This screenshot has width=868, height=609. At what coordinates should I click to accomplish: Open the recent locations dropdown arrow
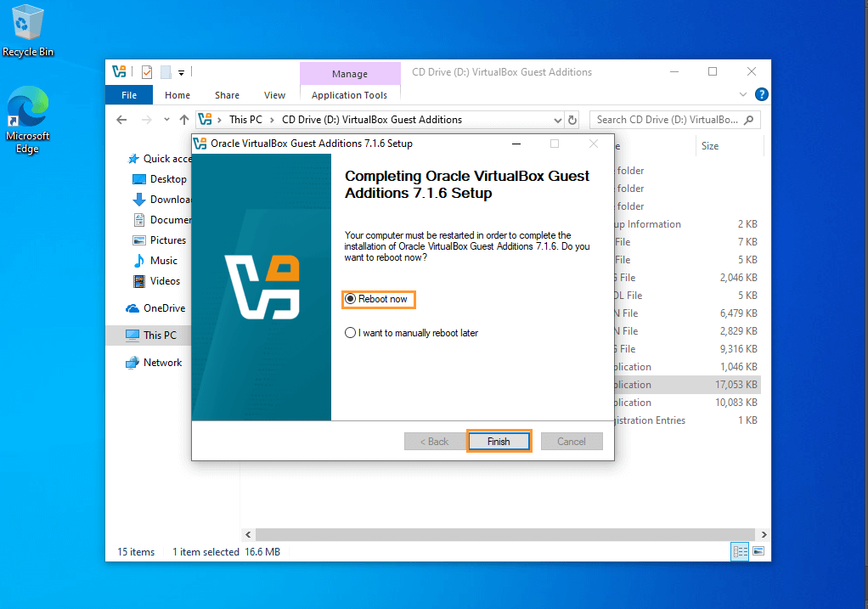click(x=166, y=120)
